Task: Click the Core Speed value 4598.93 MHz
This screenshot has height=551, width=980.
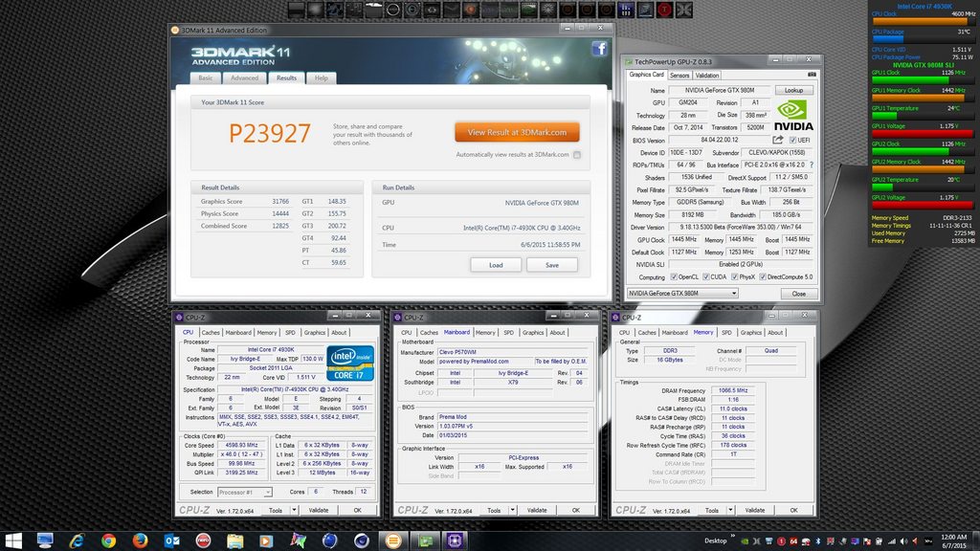Action: tap(241, 446)
